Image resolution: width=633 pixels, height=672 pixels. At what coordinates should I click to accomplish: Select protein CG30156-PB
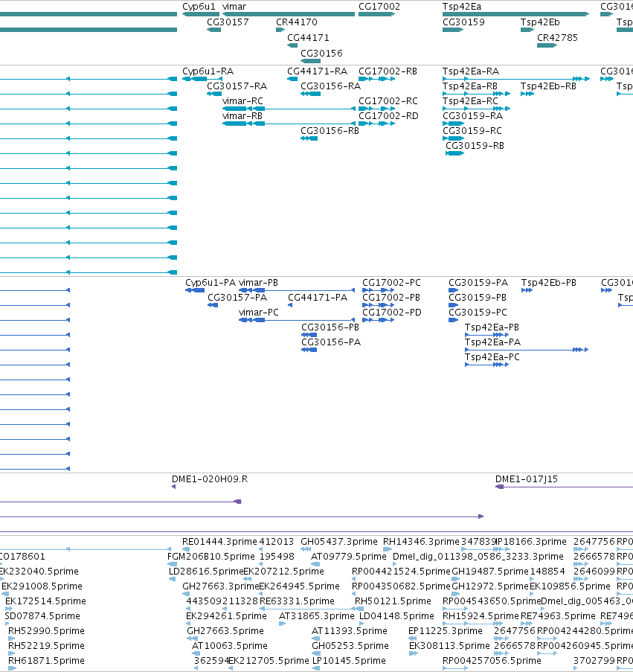pyautogui.click(x=330, y=327)
